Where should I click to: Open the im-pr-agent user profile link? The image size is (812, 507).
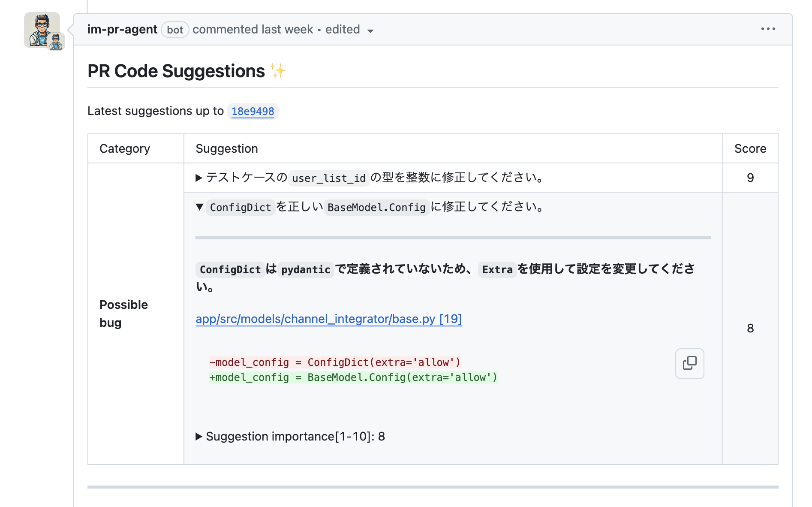pos(122,30)
